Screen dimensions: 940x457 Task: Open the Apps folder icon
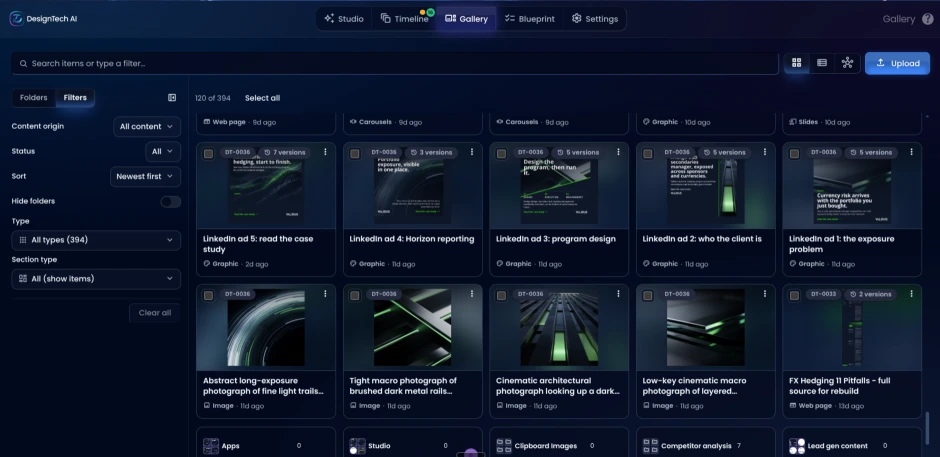(211, 446)
